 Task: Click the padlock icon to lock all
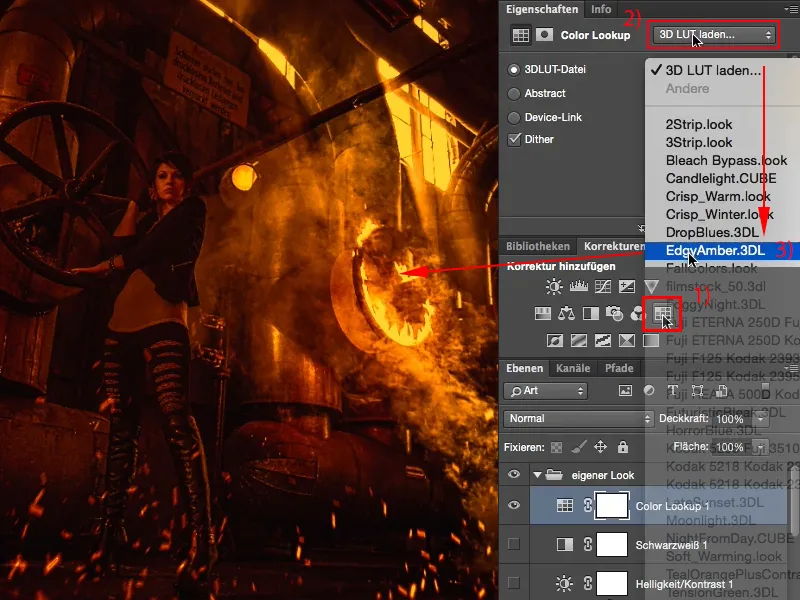[x=622, y=447]
